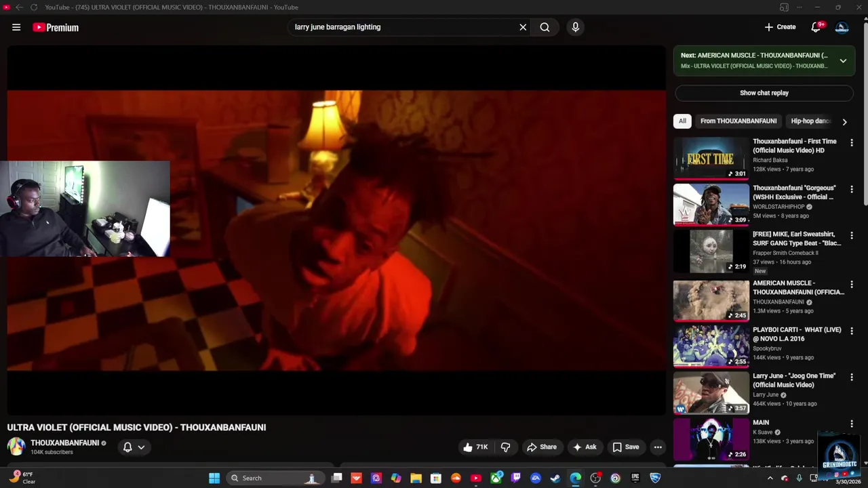Dislike the video
Image resolution: width=868 pixels, height=488 pixels.
click(505, 447)
